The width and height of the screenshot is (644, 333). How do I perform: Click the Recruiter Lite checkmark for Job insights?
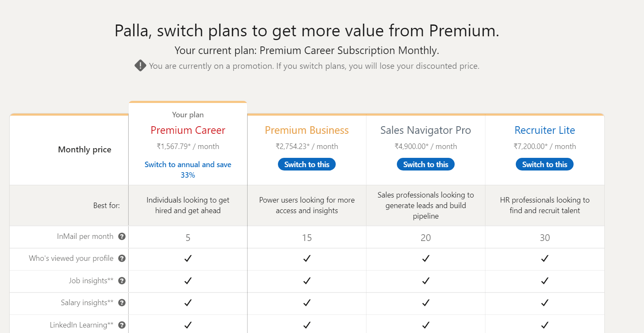click(x=544, y=281)
